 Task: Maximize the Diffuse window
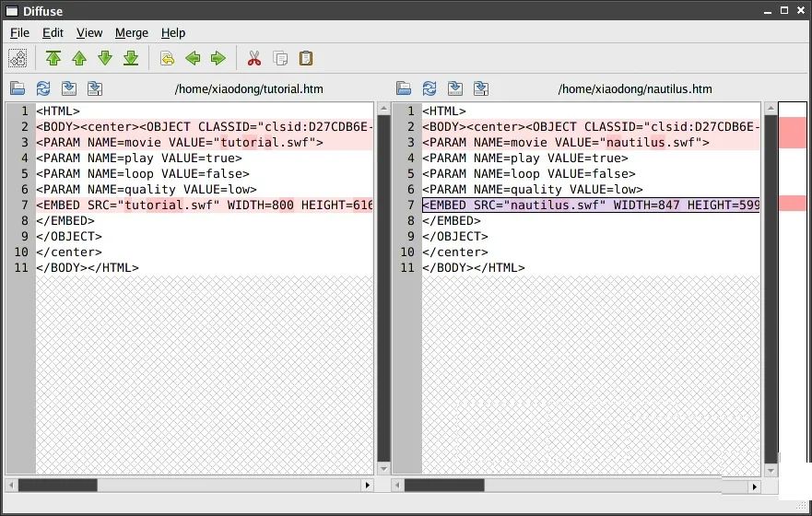(784, 10)
